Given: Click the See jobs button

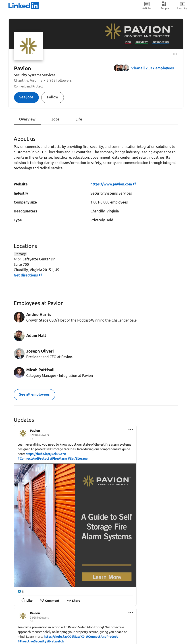Looking at the screenshot, I should pos(26,97).
